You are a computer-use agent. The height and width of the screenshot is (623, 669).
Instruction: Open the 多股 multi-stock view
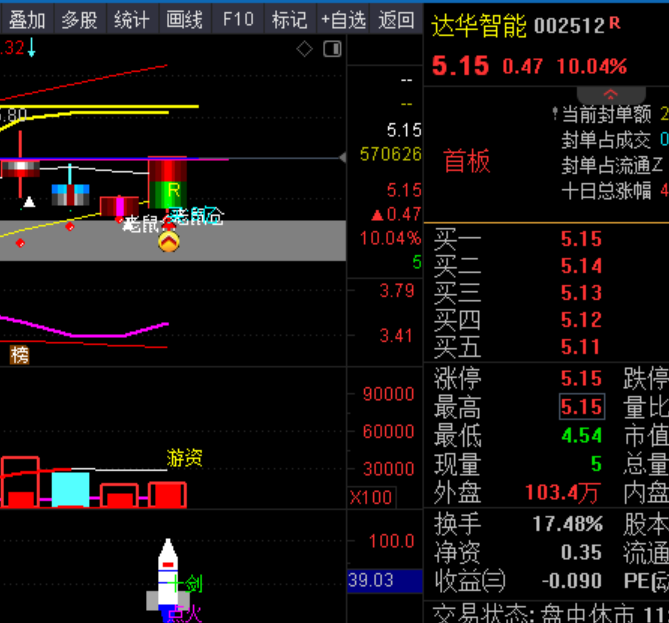point(79,20)
